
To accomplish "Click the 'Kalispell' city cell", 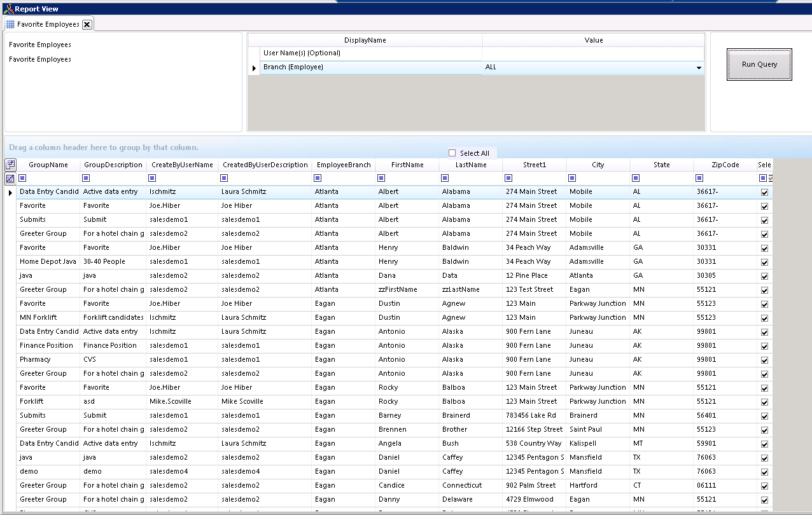I will tap(598, 444).
